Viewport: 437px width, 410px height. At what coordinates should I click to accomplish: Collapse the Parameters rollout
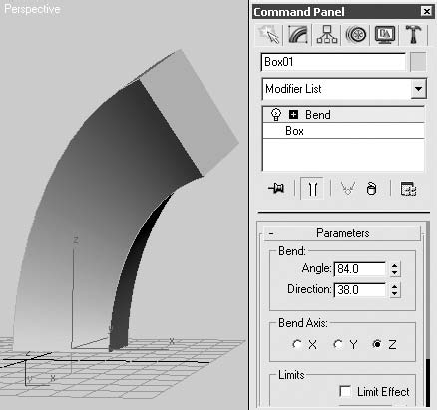pos(342,233)
